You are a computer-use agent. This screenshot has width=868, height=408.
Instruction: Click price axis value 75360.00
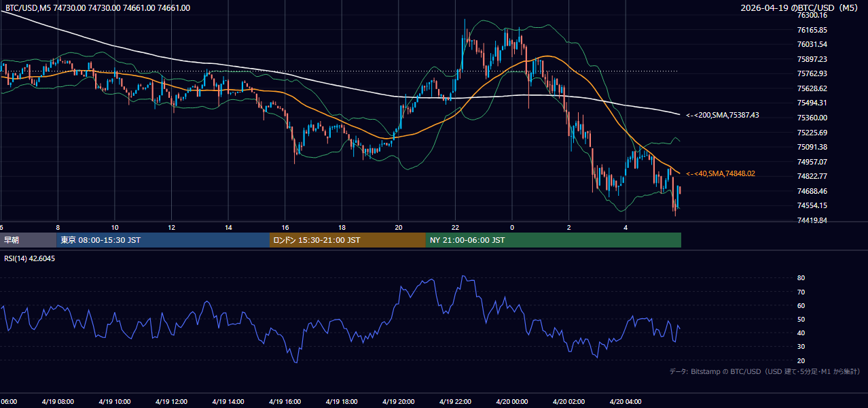point(812,118)
